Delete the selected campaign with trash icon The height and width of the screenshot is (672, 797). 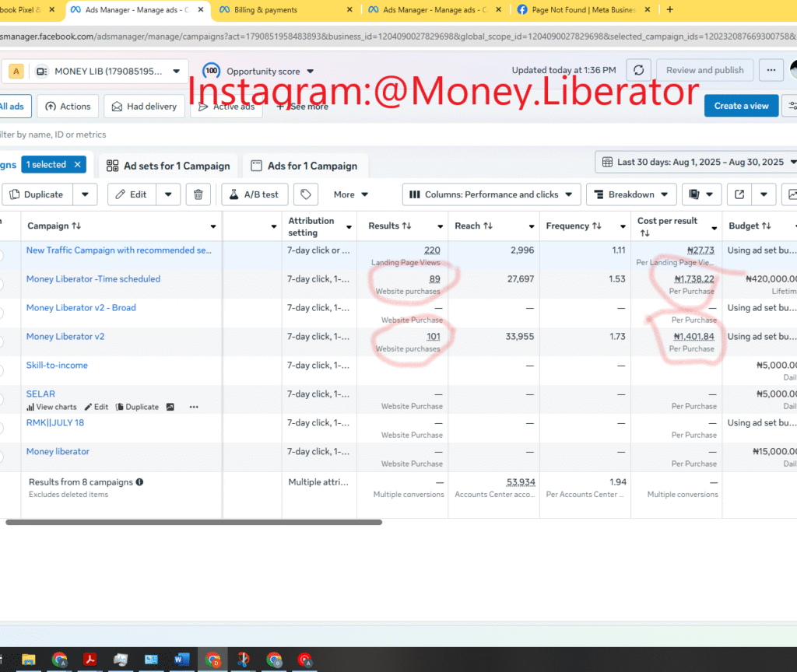tap(198, 194)
